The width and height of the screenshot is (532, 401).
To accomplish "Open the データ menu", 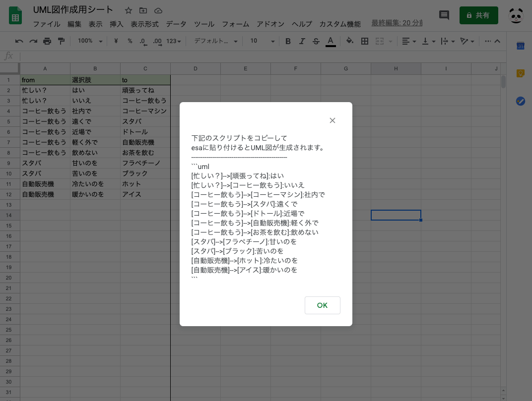I will coord(176,24).
